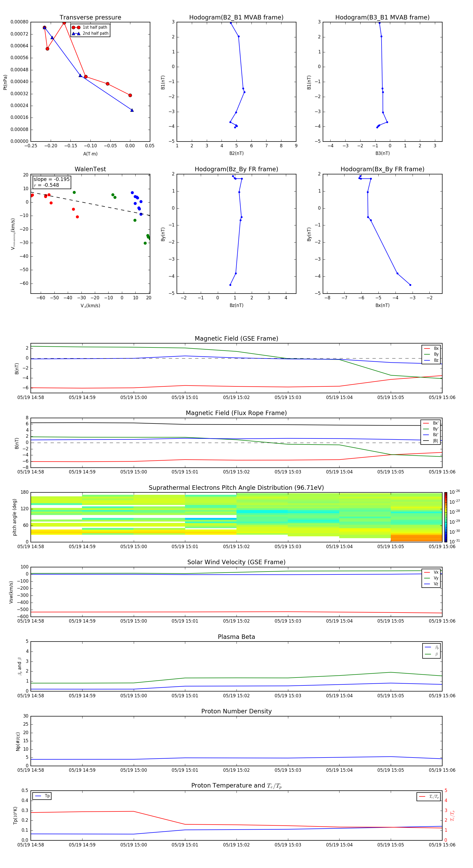Click the "Np(#/cc)" y-axis label

[18, 742]
